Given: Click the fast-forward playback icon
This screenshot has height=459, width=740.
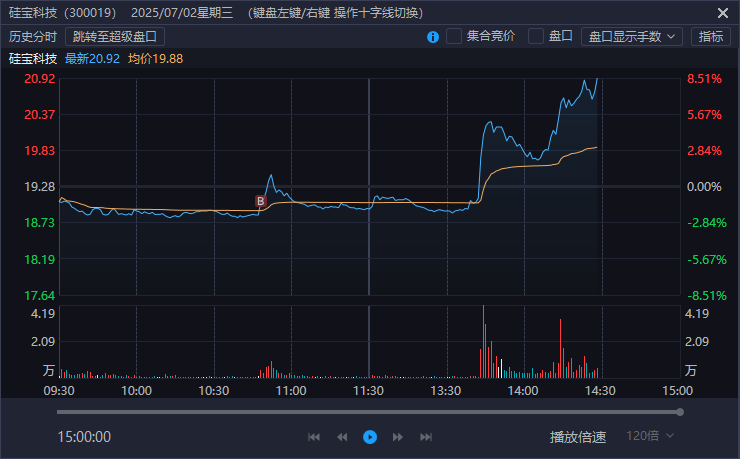Looking at the screenshot, I should pyautogui.click(x=398, y=437).
